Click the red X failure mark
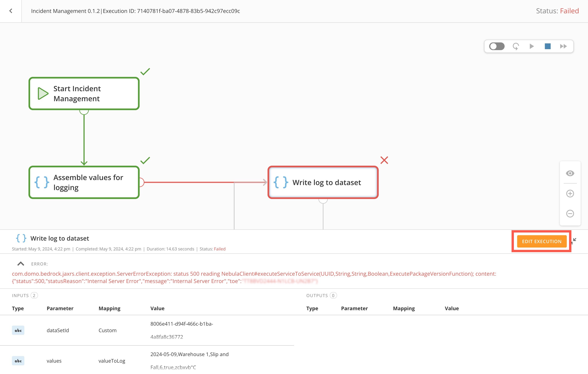The image size is (588, 374). [x=384, y=160]
